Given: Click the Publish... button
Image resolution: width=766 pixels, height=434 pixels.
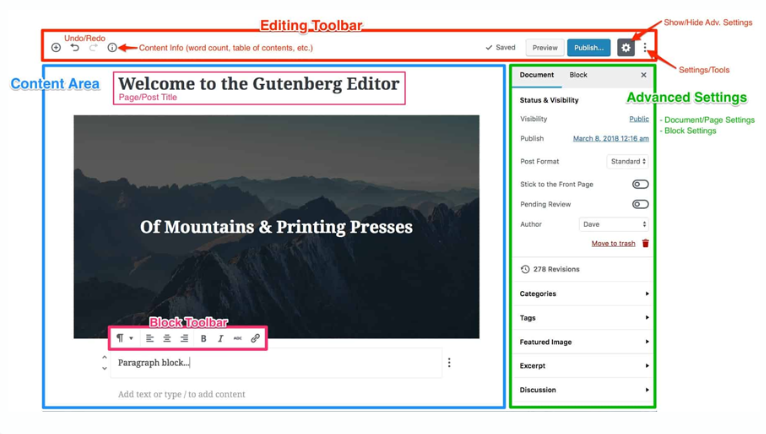Looking at the screenshot, I should 589,47.
